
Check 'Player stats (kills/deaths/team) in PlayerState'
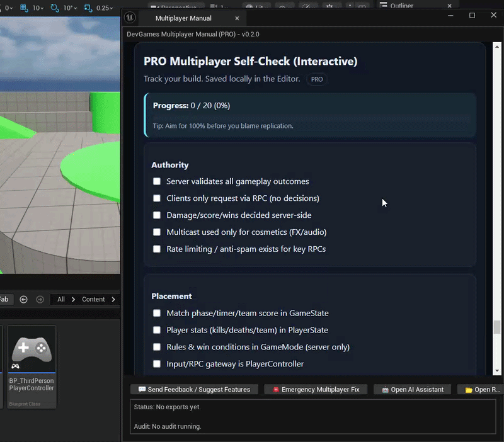coord(156,330)
